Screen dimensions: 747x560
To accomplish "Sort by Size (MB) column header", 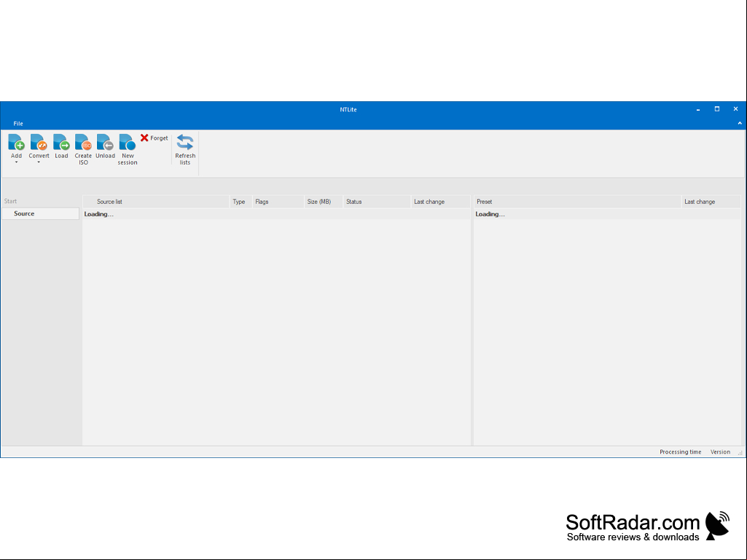I will click(x=324, y=202).
